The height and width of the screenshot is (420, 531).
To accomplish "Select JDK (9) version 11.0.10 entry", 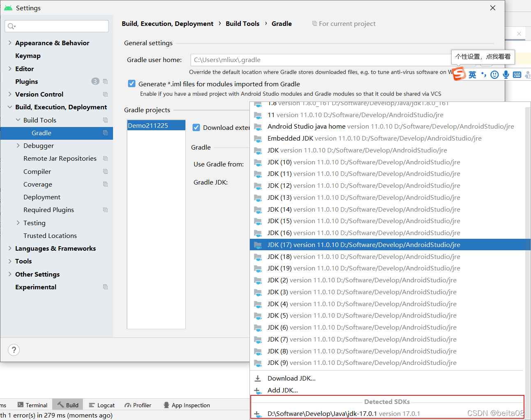I will pyautogui.click(x=387, y=363).
